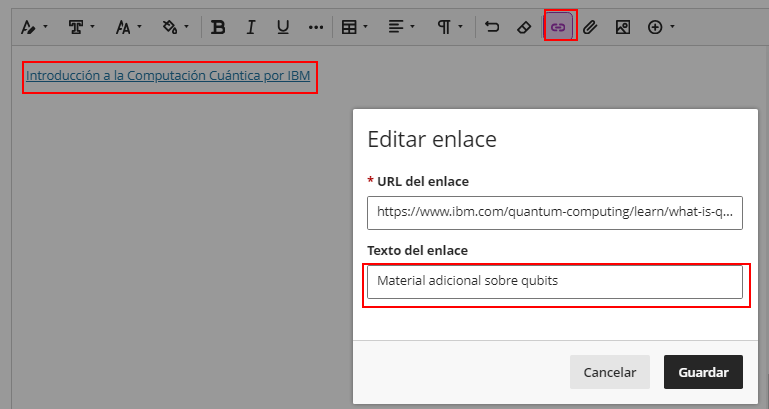769x409 pixels.
Task: Click the attachment paperclip icon
Action: [590, 27]
